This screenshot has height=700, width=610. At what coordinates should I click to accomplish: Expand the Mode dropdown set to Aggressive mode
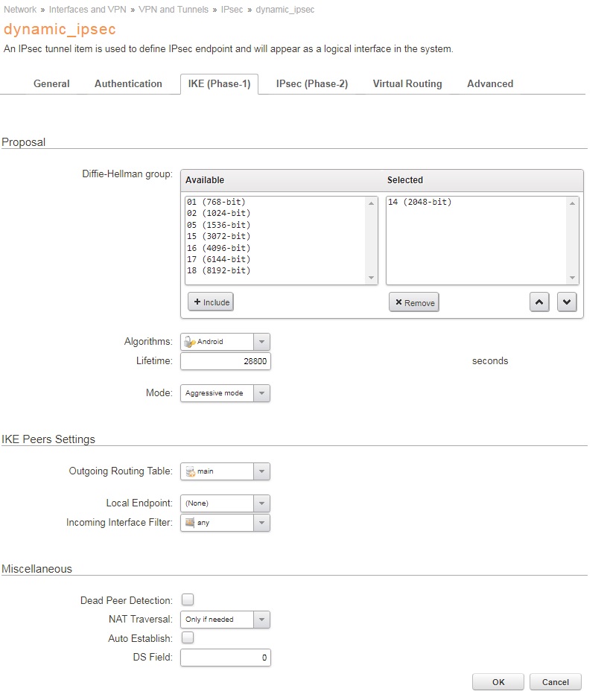[225, 393]
